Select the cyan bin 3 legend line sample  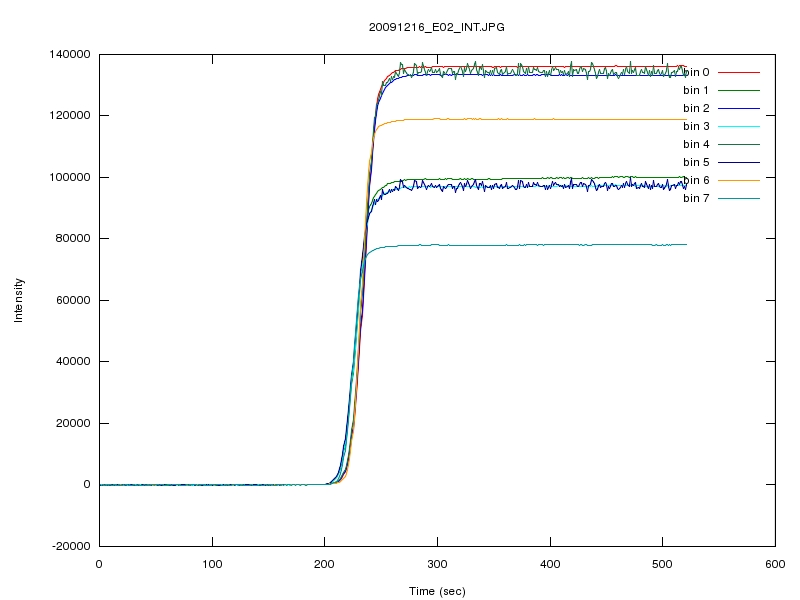pyautogui.click(x=739, y=127)
